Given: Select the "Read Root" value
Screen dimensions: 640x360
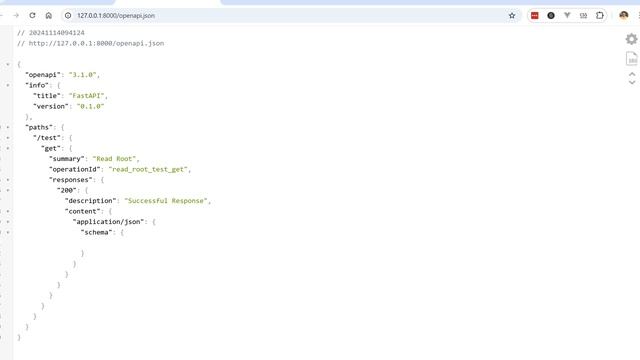Looking at the screenshot, I should [114, 159].
